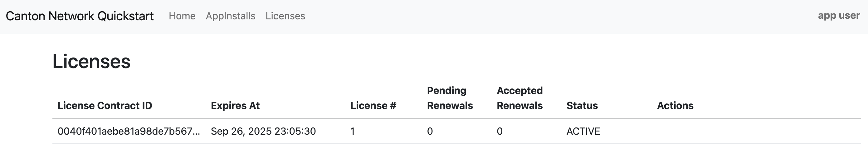Click the pending renewals value 0
Screen dimensions: 868x150
pyautogui.click(x=430, y=132)
